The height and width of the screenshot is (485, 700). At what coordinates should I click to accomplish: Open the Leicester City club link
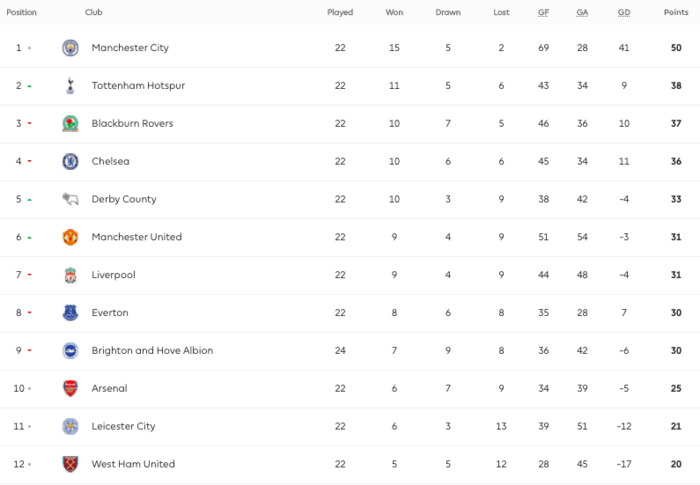coord(123,426)
